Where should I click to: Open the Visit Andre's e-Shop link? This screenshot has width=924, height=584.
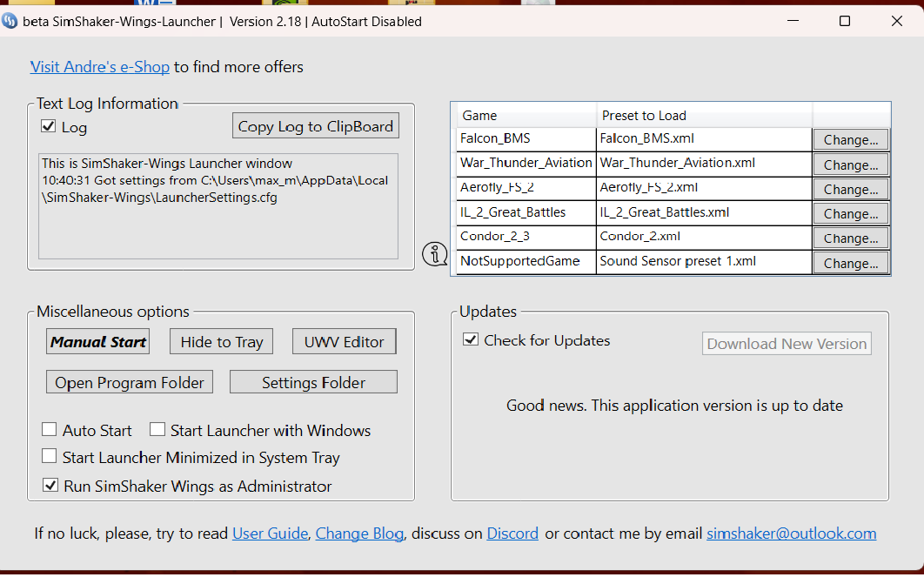100,67
